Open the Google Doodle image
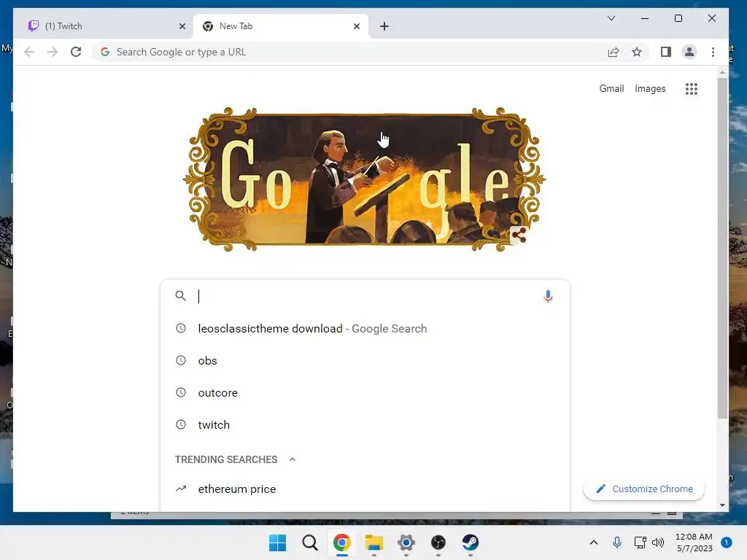This screenshot has width=747, height=560. tap(365, 179)
